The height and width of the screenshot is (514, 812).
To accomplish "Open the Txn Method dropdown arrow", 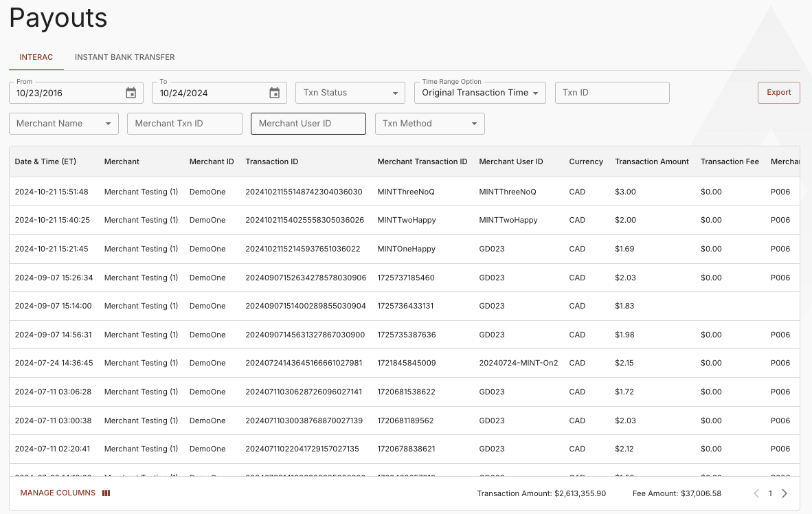I will [474, 124].
